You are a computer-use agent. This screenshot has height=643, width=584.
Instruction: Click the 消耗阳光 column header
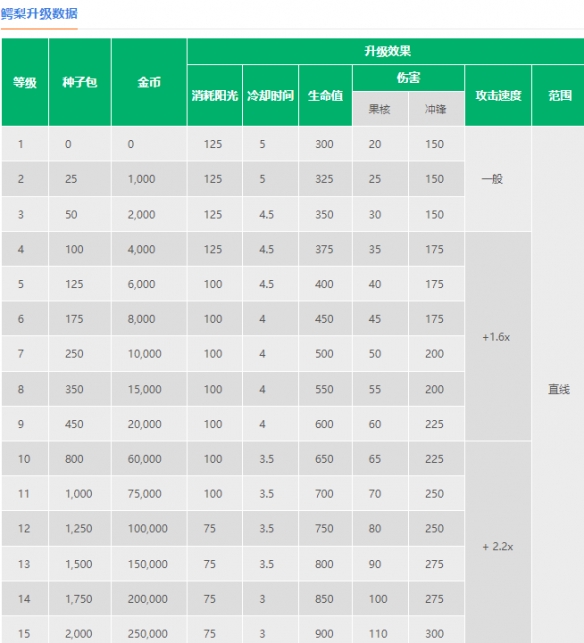215,96
